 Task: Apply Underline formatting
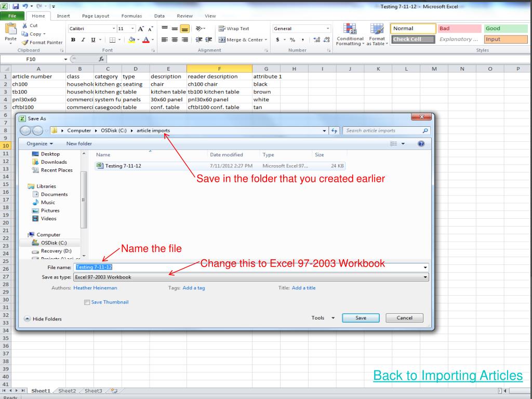pos(94,39)
